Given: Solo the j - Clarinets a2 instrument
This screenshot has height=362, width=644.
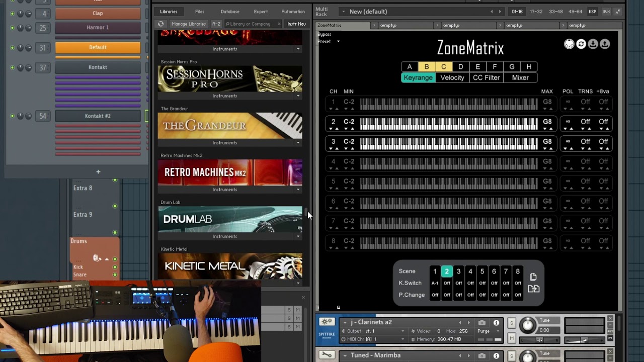Looking at the screenshot, I should click(x=512, y=323).
